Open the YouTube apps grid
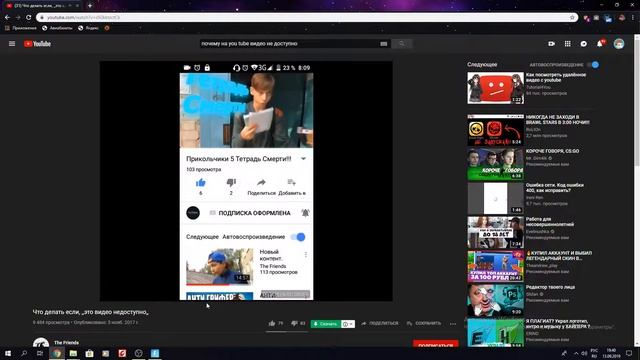Screen dimensions: 640x360 (567, 44)
